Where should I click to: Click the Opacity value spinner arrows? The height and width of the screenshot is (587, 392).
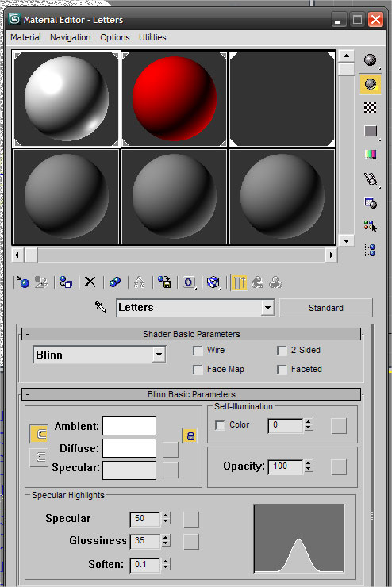click(309, 466)
